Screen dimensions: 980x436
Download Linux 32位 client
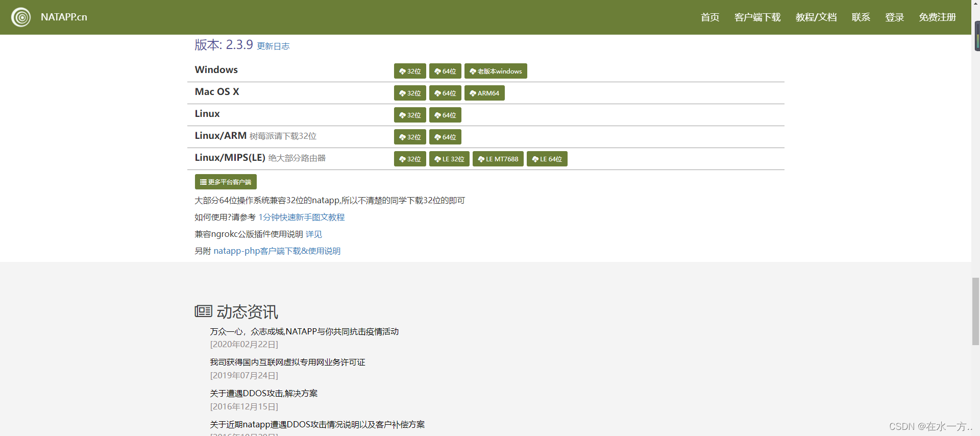(410, 115)
